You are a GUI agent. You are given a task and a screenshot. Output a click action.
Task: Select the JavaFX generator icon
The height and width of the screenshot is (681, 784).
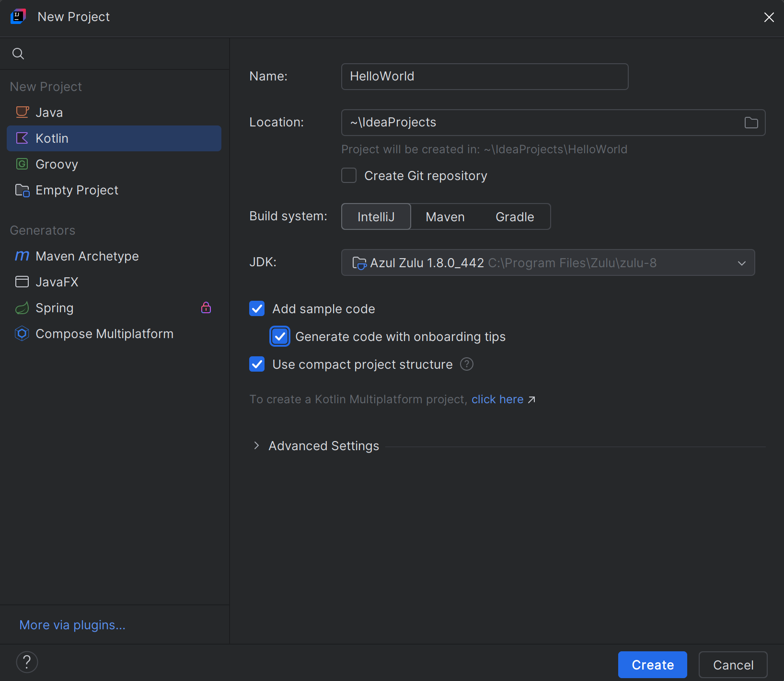22,282
